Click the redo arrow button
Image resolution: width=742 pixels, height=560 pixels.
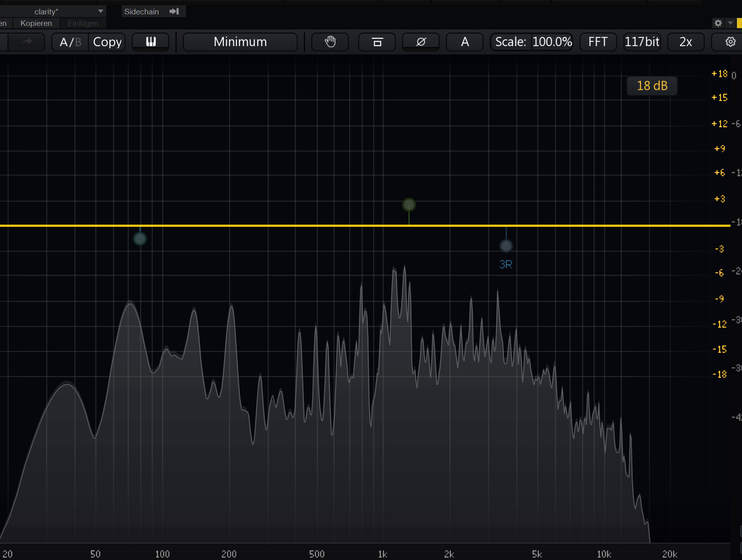point(27,42)
